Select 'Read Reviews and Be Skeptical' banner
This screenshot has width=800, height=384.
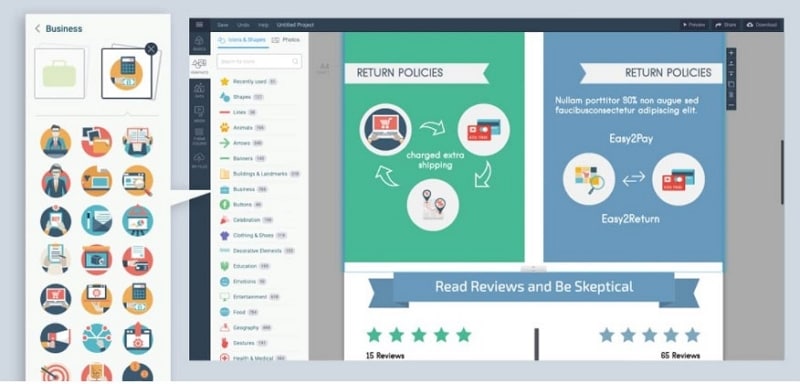[534, 290]
